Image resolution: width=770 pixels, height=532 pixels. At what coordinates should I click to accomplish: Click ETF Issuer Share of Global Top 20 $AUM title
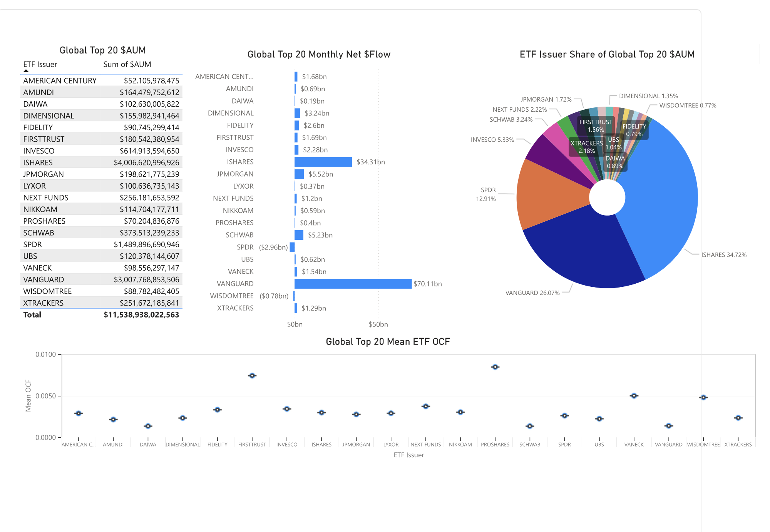coord(607,55)
